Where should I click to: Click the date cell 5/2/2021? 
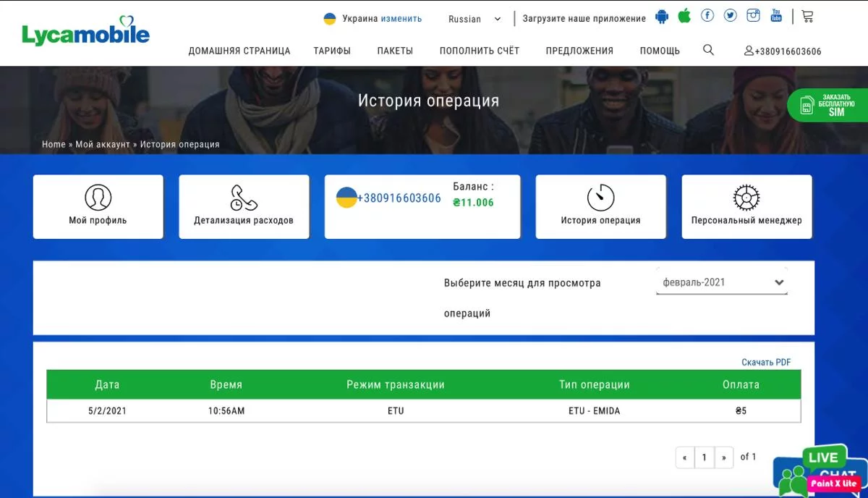(x=107, y=411)
